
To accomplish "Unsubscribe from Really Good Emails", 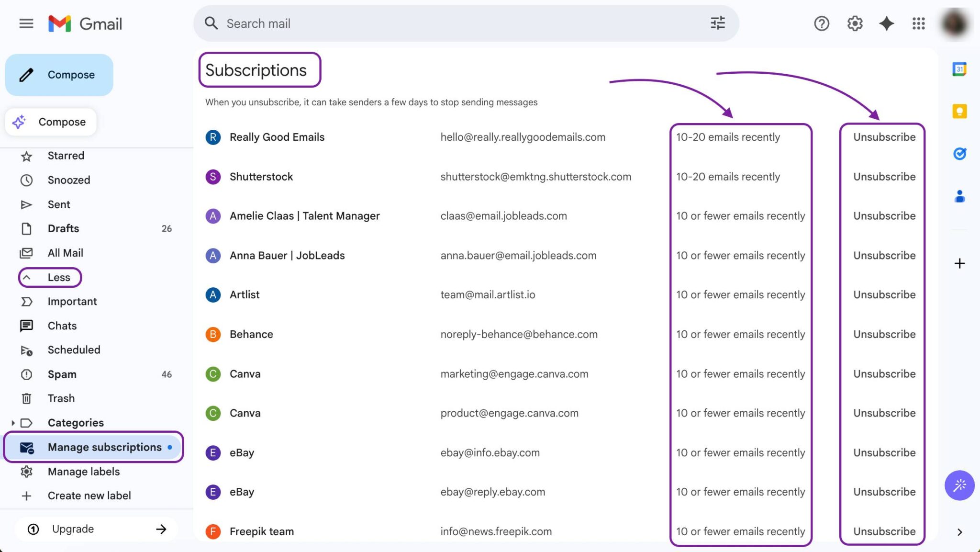I will point(883,137).
